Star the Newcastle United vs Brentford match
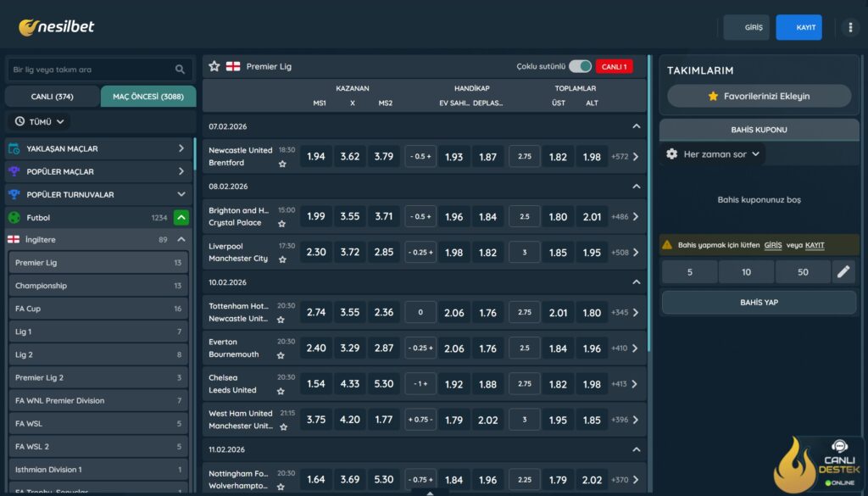 point(282,164)
